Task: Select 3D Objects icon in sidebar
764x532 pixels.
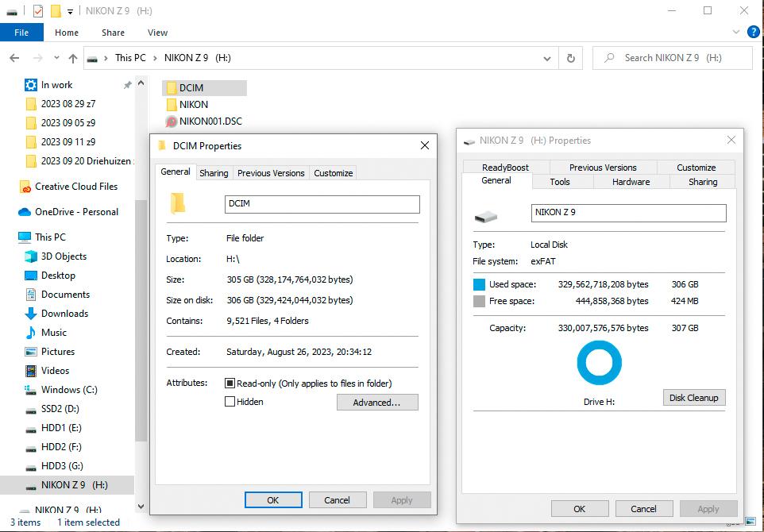Action: [31, 256]
